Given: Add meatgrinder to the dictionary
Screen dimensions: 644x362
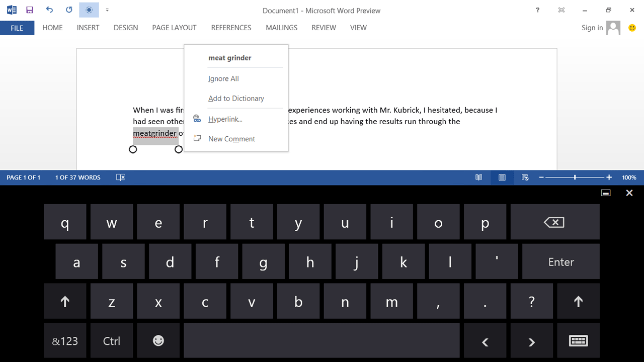Looking at the screenshot, I should (x=236, y=98).
